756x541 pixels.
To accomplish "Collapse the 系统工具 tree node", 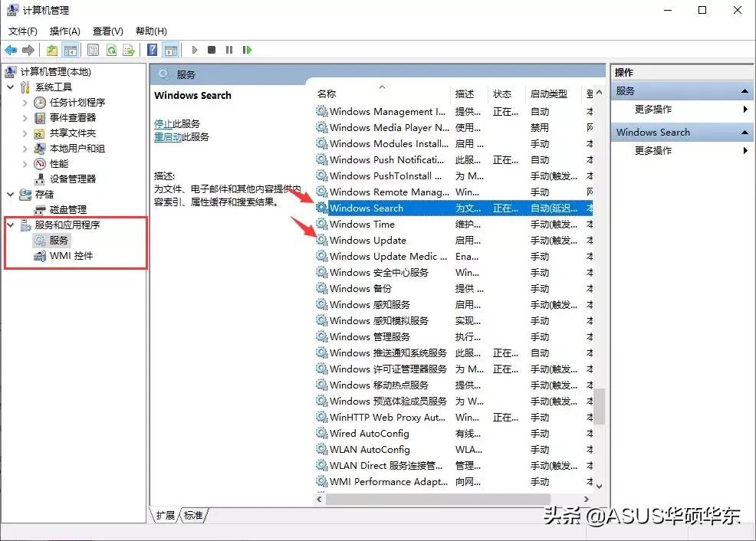I will click(11, 87).
